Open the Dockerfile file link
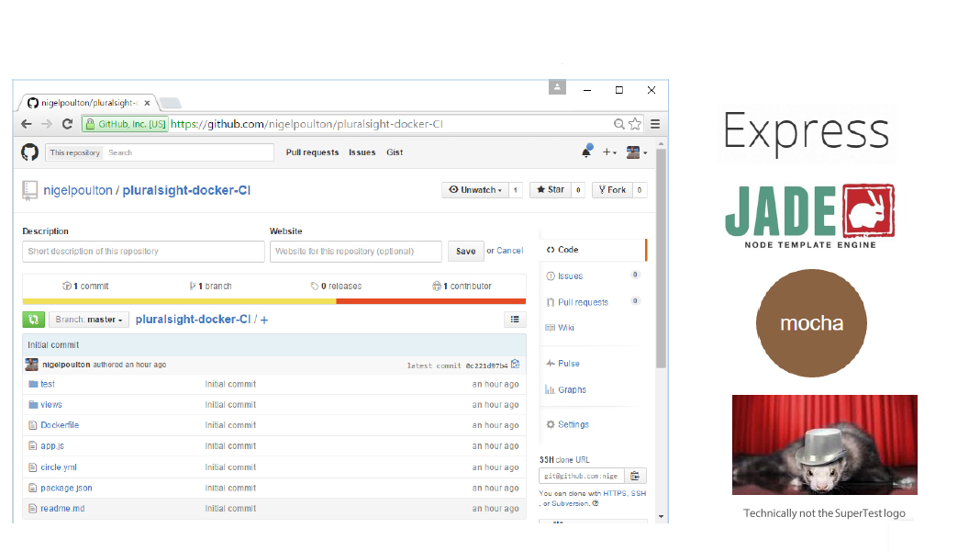 (60, 425)
